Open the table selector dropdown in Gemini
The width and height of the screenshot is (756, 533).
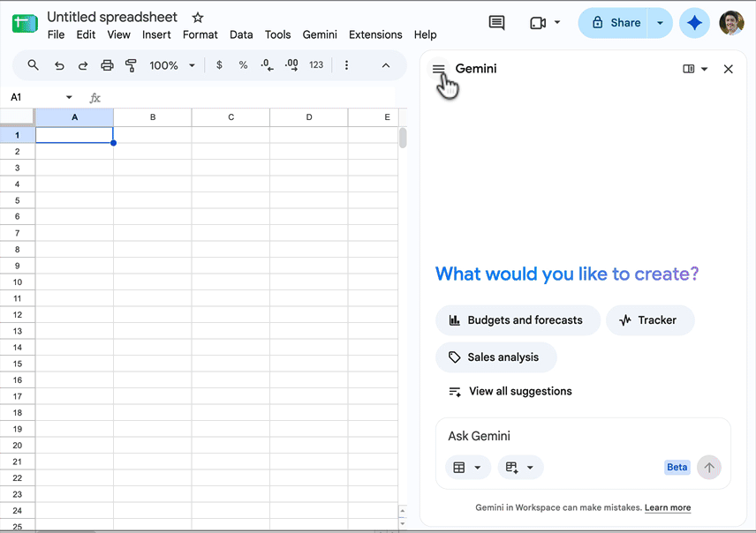468,468
